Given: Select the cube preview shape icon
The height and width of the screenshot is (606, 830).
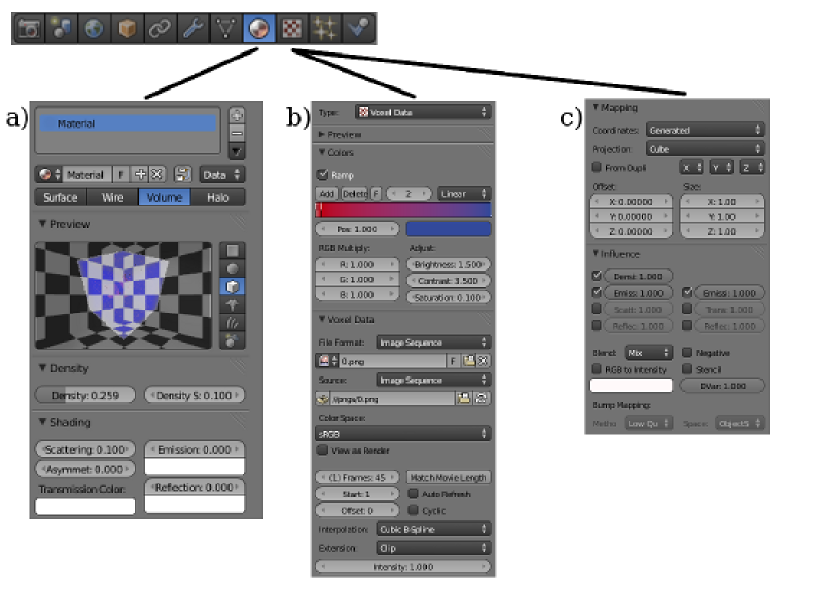Looking at the screenshot, I should pos(231,285).
